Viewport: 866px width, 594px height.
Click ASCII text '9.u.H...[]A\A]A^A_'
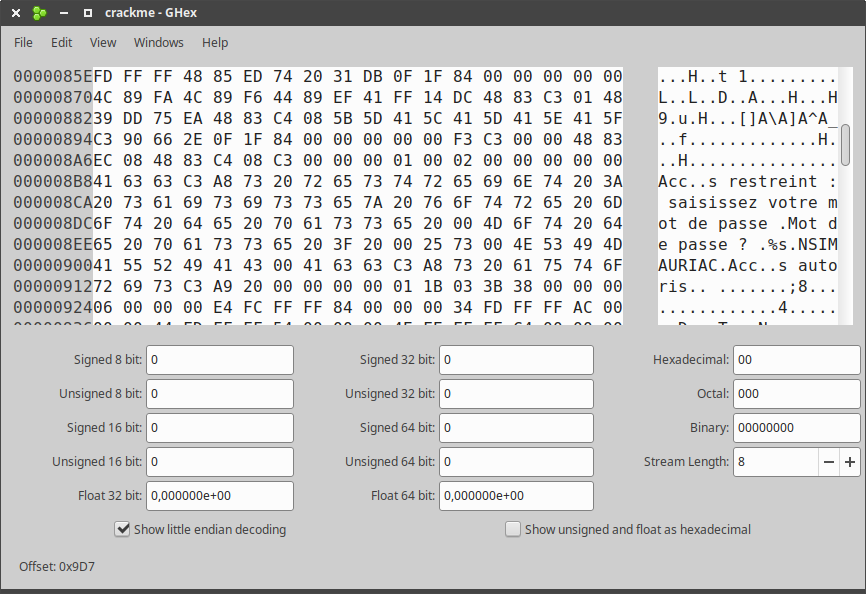click(x=747, y=119)
